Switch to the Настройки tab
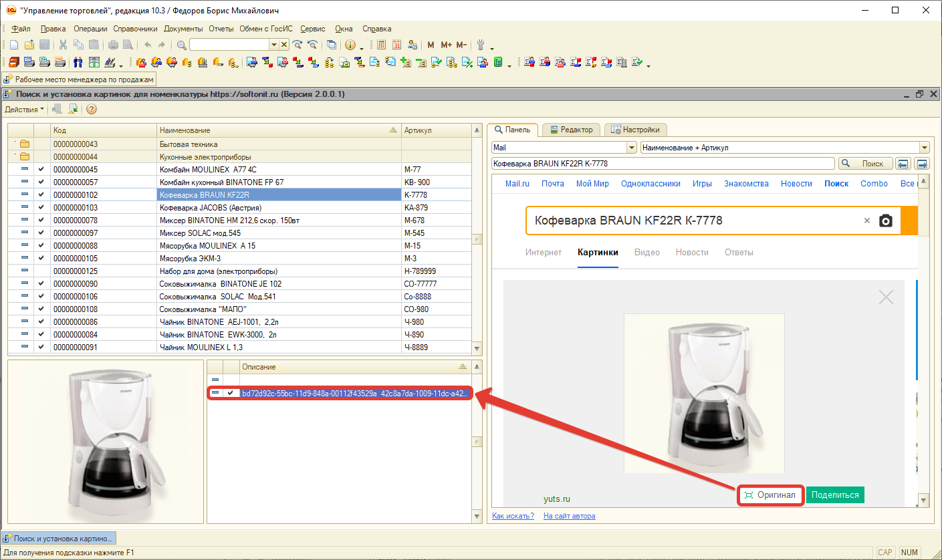 point(636,130)
